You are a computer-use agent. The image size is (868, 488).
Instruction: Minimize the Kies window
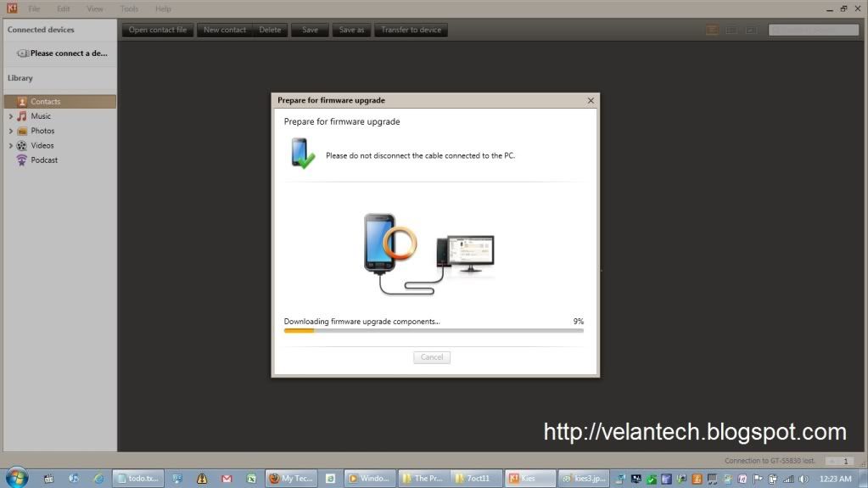coord(829,8)
